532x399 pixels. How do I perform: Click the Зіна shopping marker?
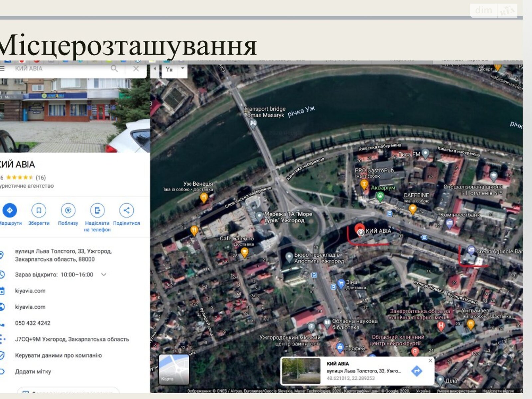[x=341, y=284]
